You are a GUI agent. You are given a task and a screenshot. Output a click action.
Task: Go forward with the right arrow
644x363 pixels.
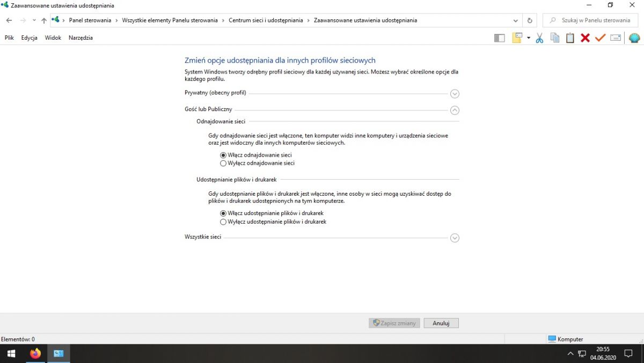pyautogui.click(x=23, y=20)
